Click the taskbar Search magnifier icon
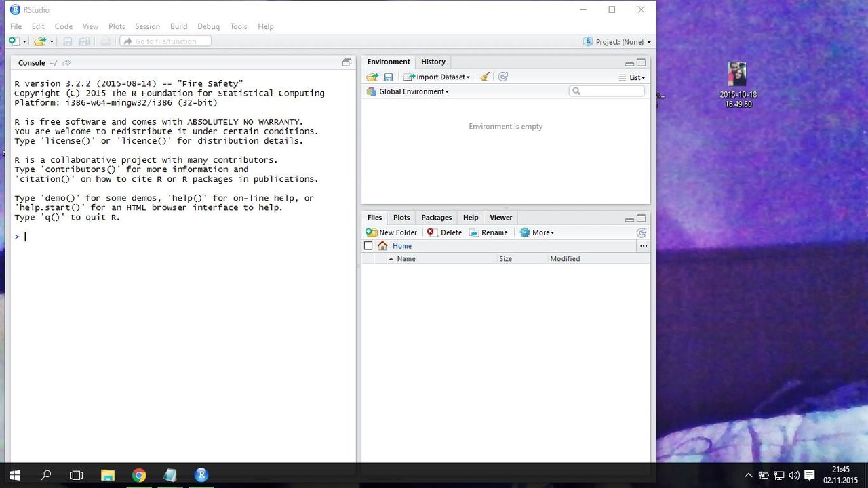This screenshot has height=488, width=868. [45, 475]
